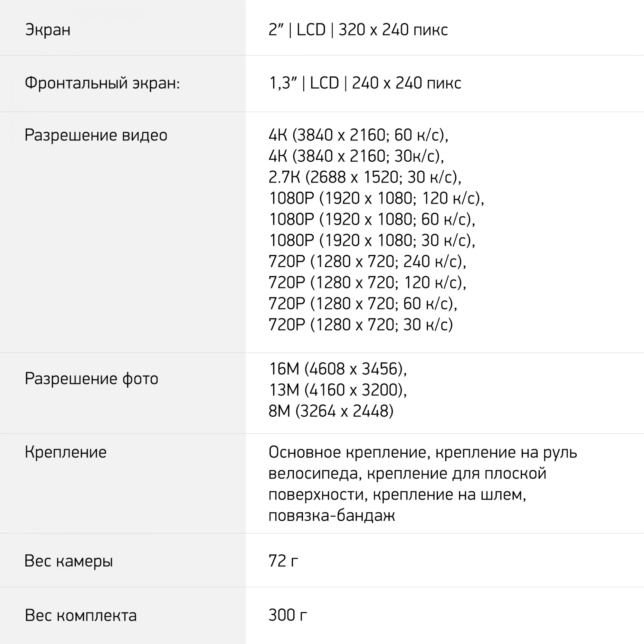Click the "Разрешение видео" label
The height and width of the screenshot is (644, 644).
96,135
